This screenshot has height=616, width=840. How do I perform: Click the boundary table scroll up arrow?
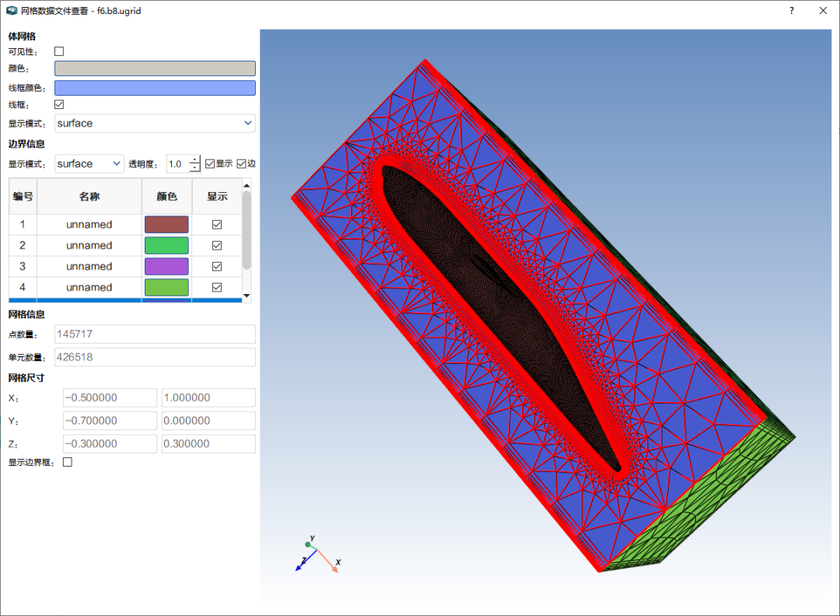tap(247, 185)
